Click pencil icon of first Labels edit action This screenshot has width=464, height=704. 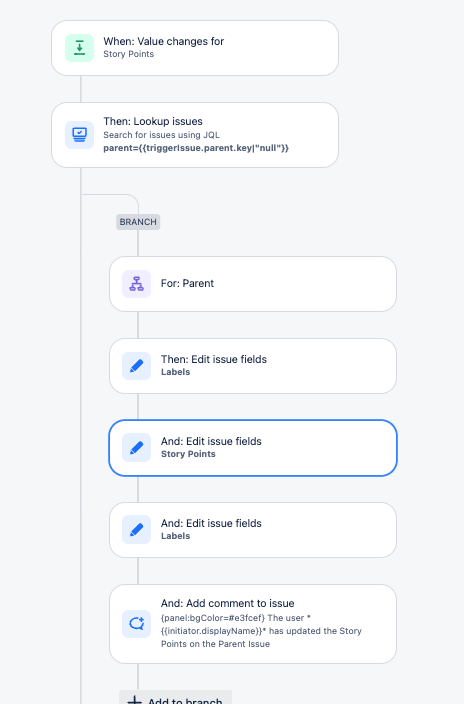point(137,366)
